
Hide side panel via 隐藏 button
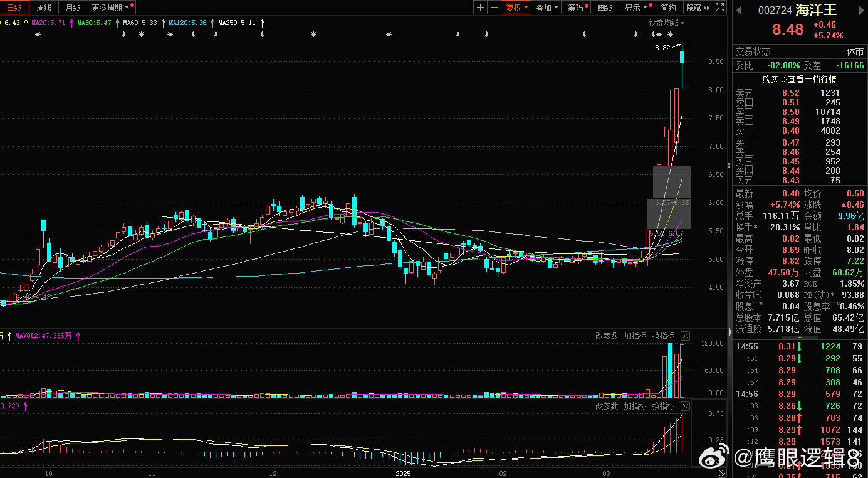[698, 8]
